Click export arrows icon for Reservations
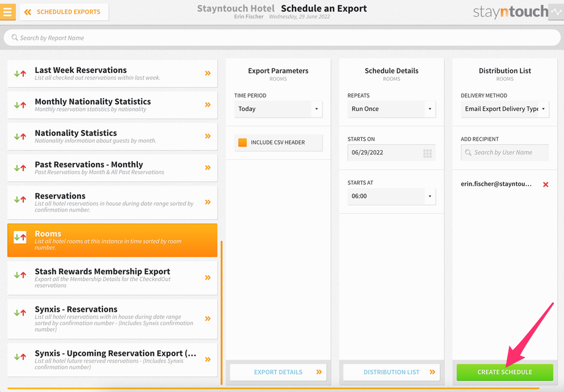Image resolution: width=564 pixels, height=392 pixels. [x=20, y=200]
